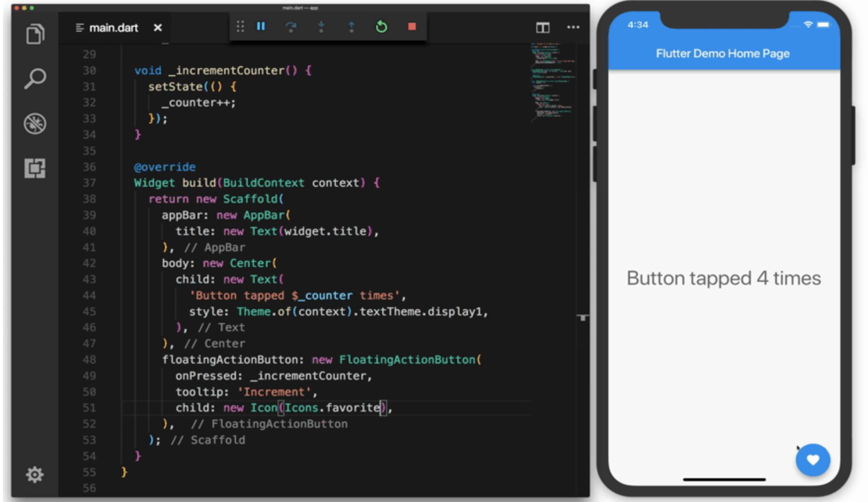
Task: Pause the debug session
Action: [261, 27]
